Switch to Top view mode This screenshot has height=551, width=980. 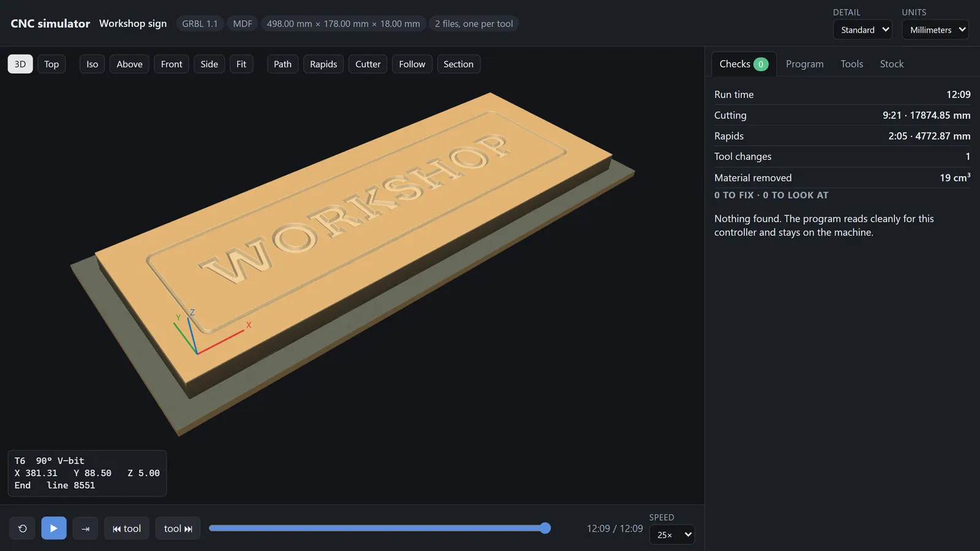(51, 64)
